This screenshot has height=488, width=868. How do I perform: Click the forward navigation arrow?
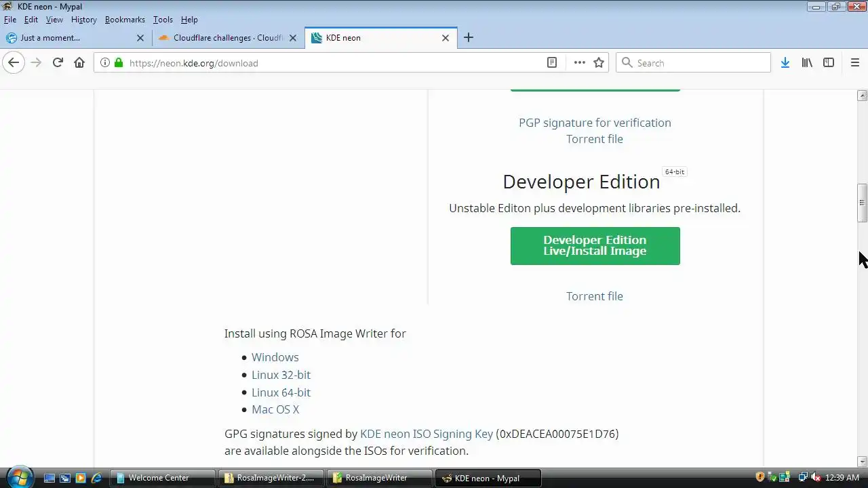click(36, 63)
